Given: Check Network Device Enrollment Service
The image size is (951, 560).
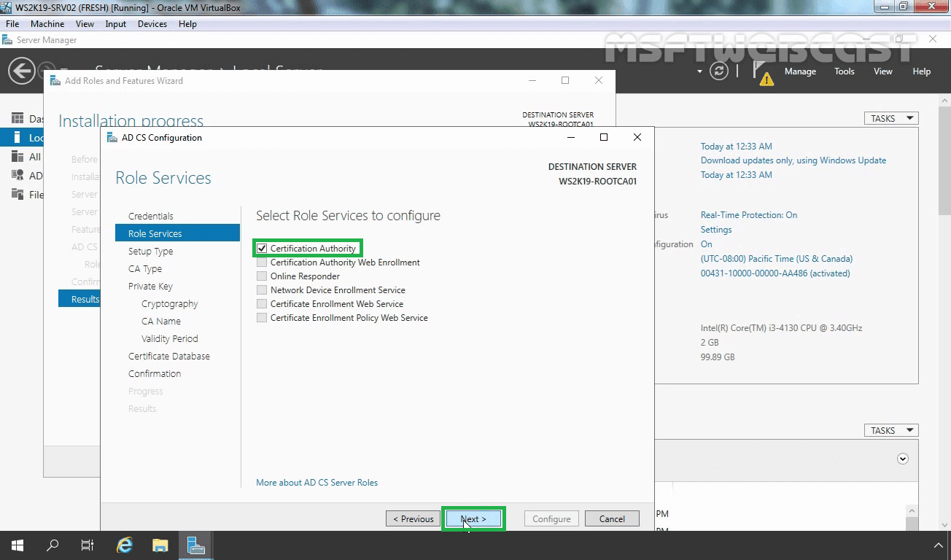Looking at the screenshot, I should pos(262,290).
